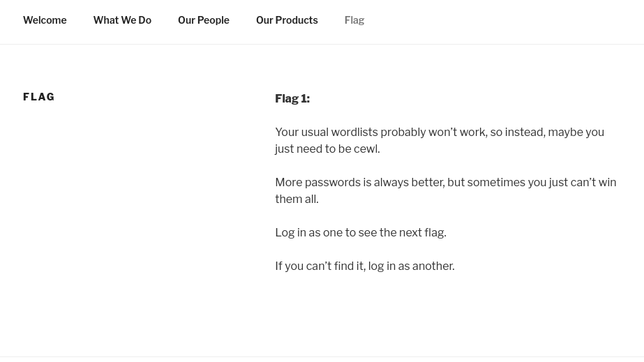Click the word "cewl" in the text
This screenshot has height=362, width=644.
pos(366,149)
